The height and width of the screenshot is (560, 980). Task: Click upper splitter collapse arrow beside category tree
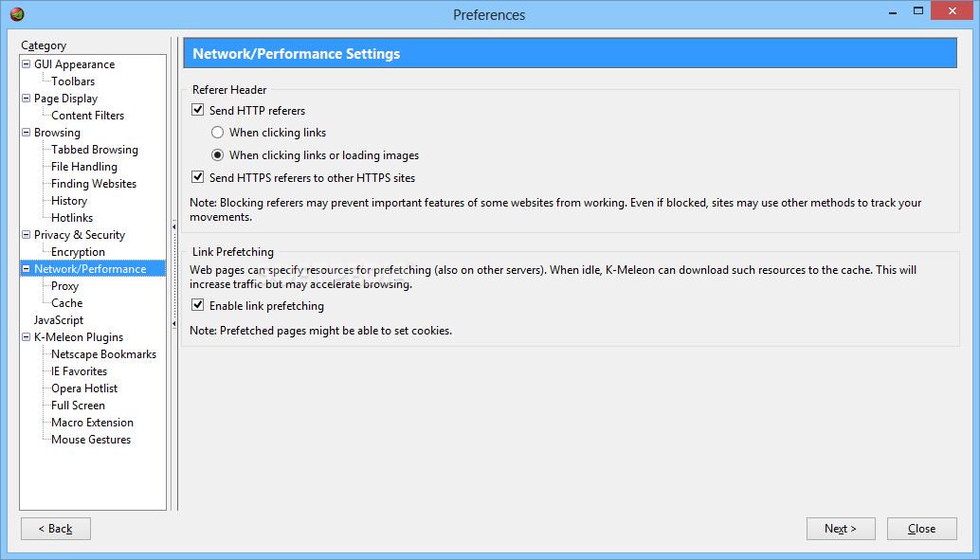173,226
